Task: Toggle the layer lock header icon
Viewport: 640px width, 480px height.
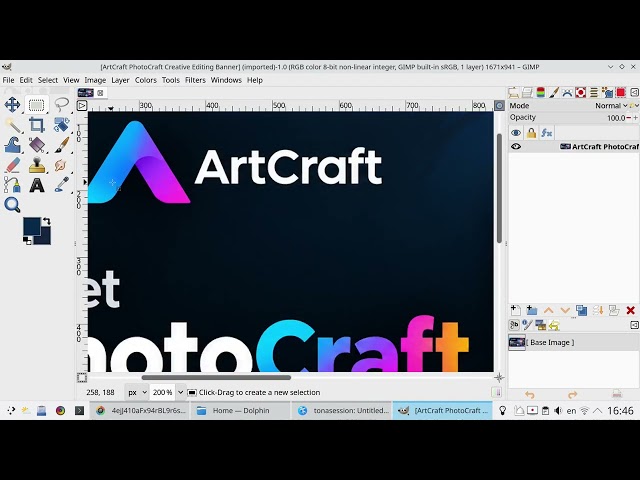Action: (531, 133)
